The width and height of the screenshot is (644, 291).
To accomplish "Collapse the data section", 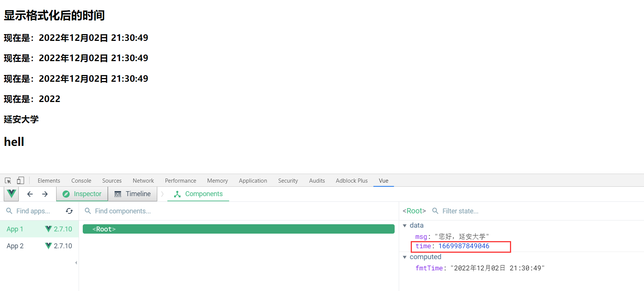I will tap(405, 225).
